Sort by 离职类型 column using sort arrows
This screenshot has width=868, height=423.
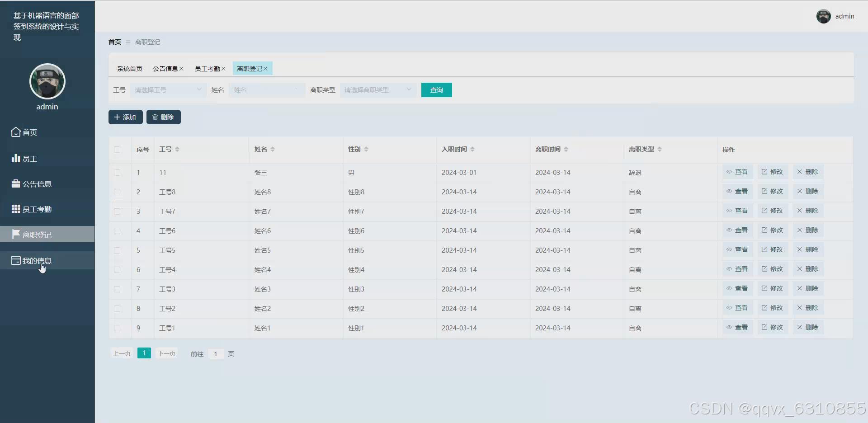point(660,149)
